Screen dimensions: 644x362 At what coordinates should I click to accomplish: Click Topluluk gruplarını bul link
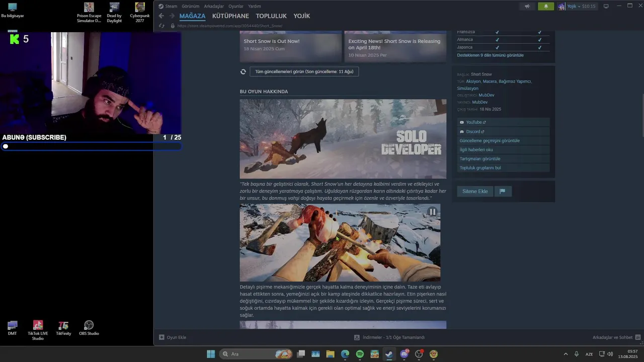coord(503,168)
